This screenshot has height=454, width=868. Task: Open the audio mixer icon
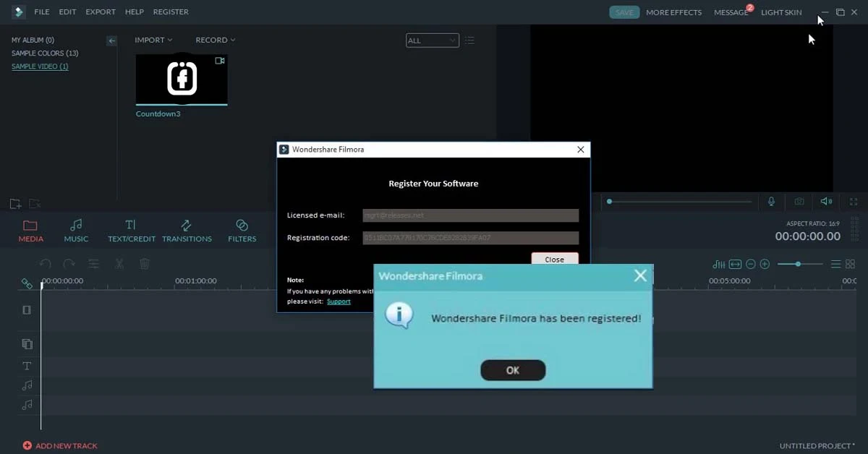pos(718,265)
